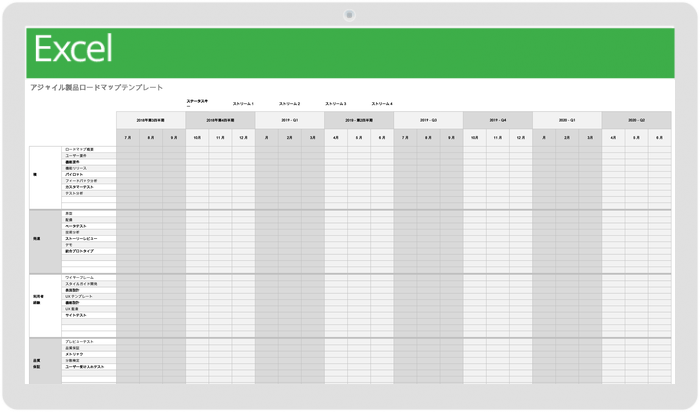Select the ストリーム 3 legend label

[336, 104]
